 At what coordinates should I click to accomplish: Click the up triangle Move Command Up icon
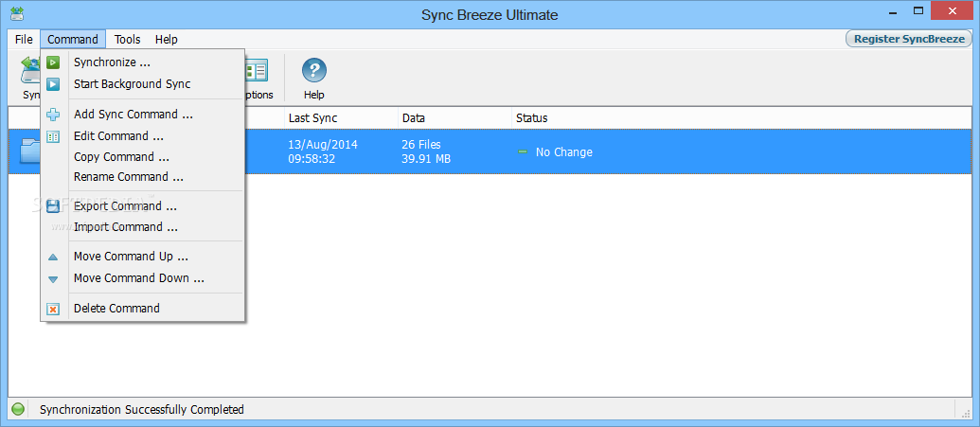pyautogui.click(x=53, y=257)
